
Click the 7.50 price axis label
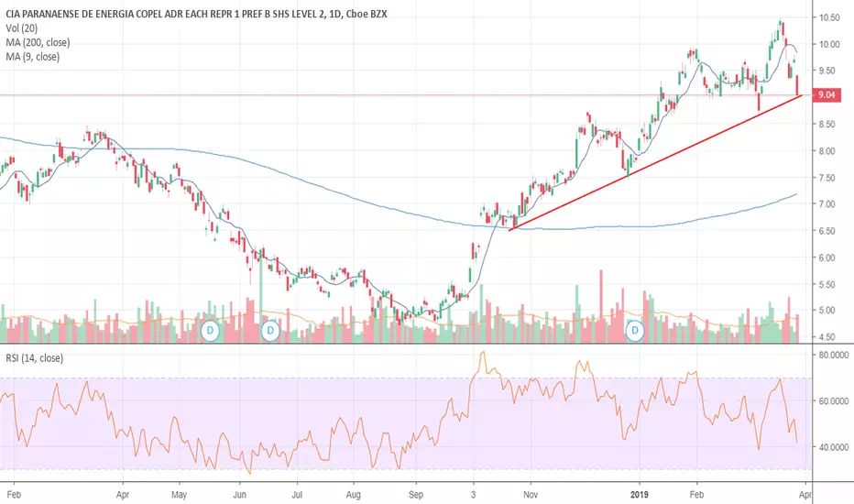click(829, 178)
